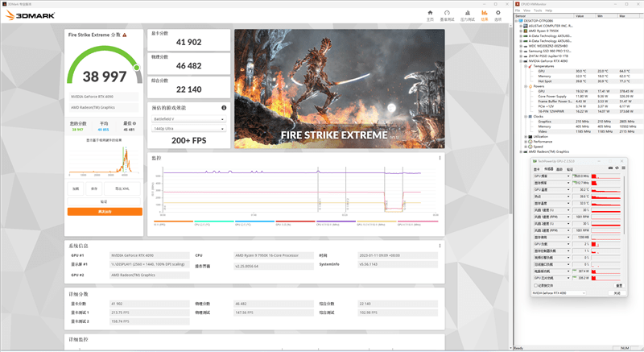Viewport: 644px width, 352px height.
Task: Open the File menu in HWMonitor
Action: (518, 10)
